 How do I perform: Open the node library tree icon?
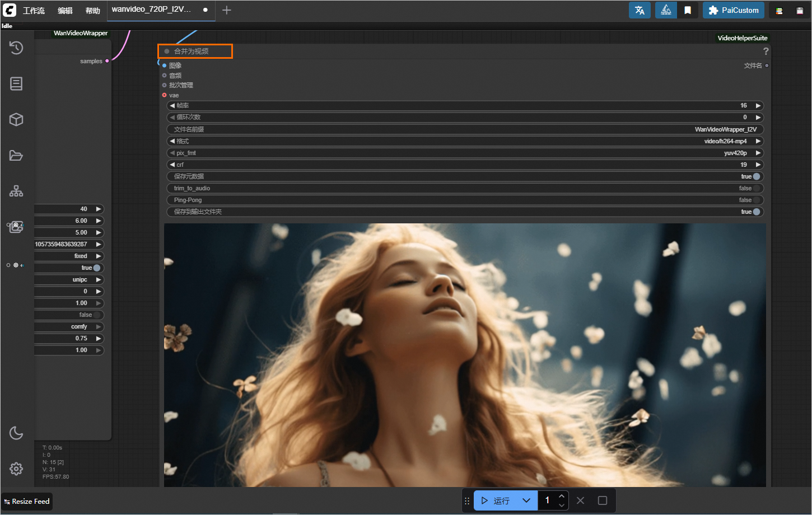(16, 191)
